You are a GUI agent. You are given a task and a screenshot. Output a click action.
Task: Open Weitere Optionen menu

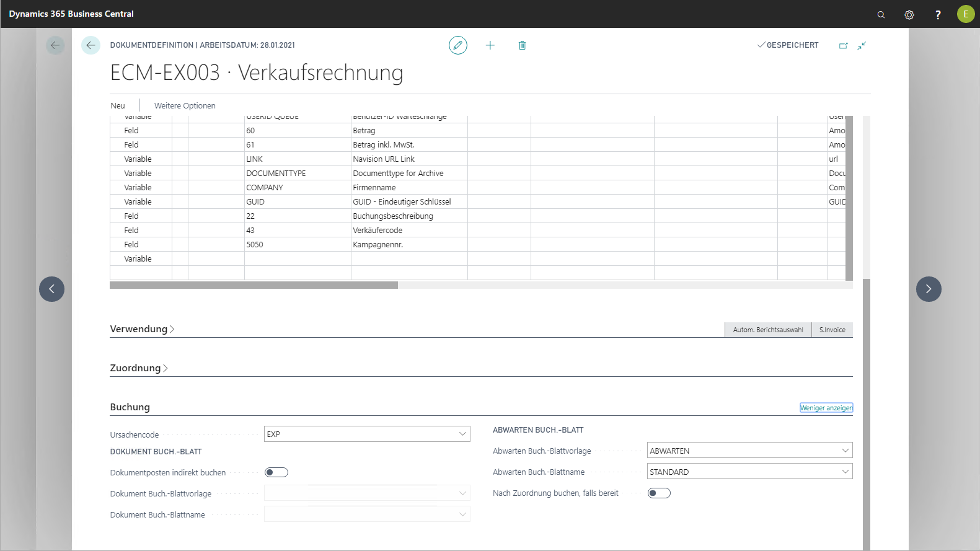[185, 106]
